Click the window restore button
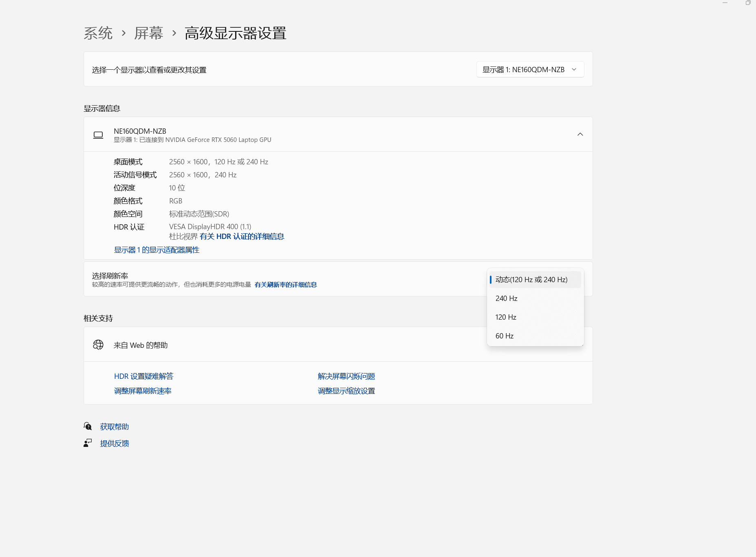Viewport: 756px width, 557px height. (748, 3)
